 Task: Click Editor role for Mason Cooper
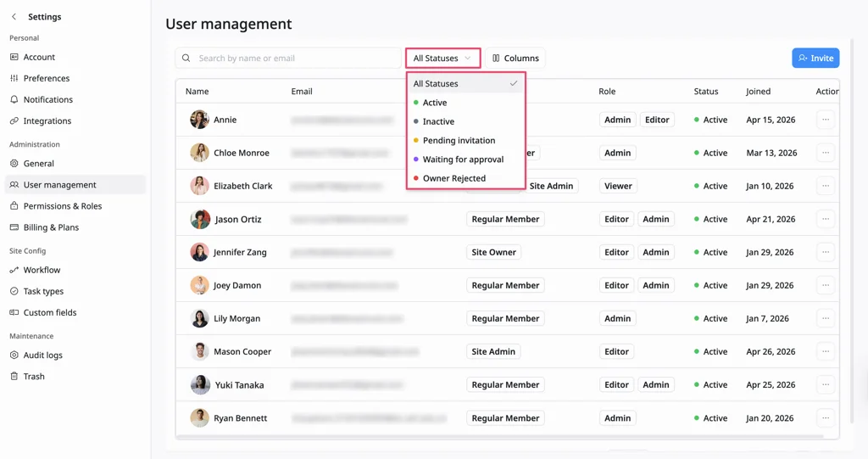point(617,351)
